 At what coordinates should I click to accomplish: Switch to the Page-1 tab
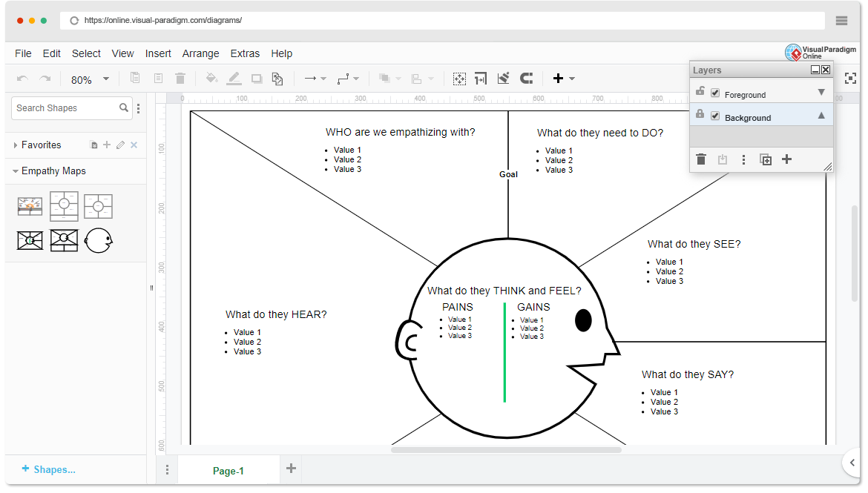(228, 471)
